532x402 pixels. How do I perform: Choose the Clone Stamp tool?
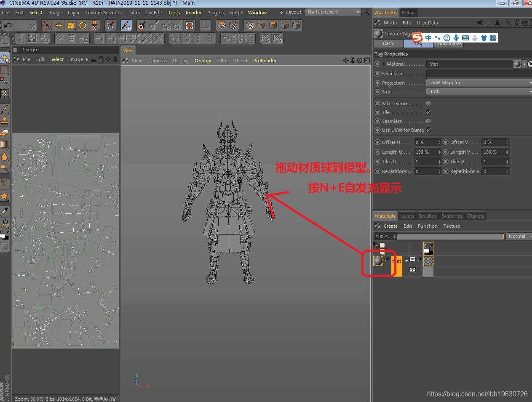pos(5,121)
